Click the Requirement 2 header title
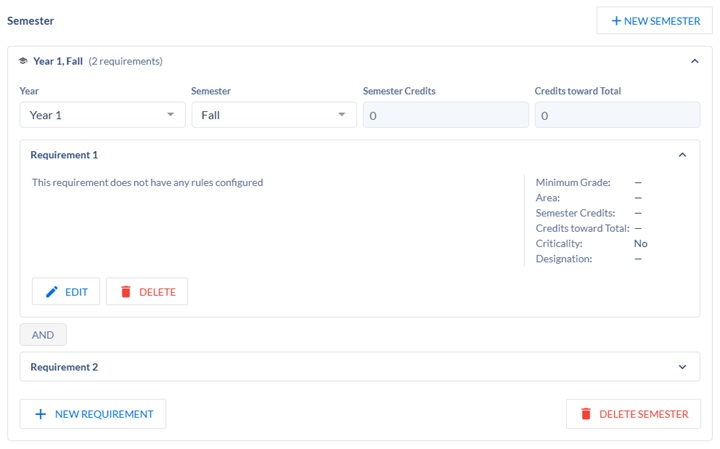The image size is (720, 449). 64,367
